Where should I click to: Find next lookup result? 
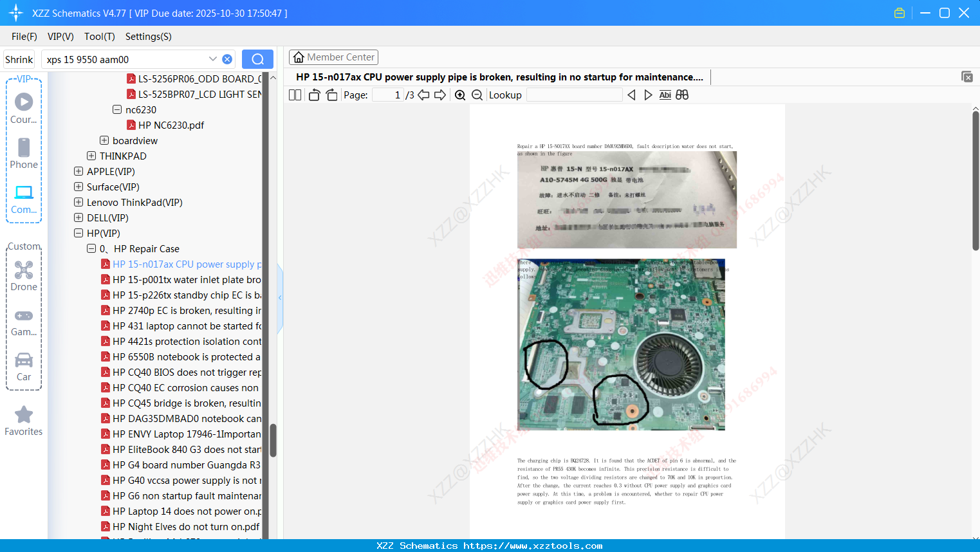(x=648, y=95)
